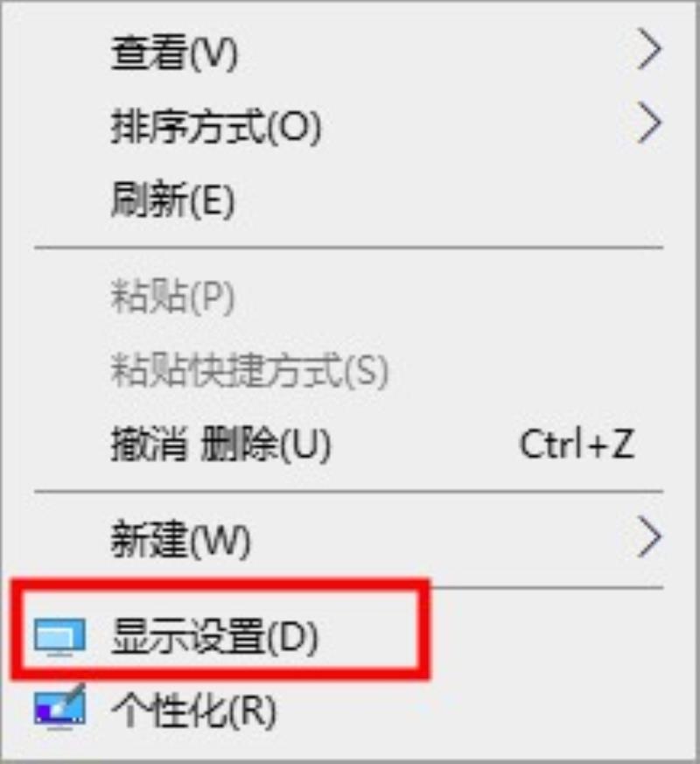Click the Ctrl+Z shortcut label
The height and width of the screenshot is (764, 700).
[577, 444]
